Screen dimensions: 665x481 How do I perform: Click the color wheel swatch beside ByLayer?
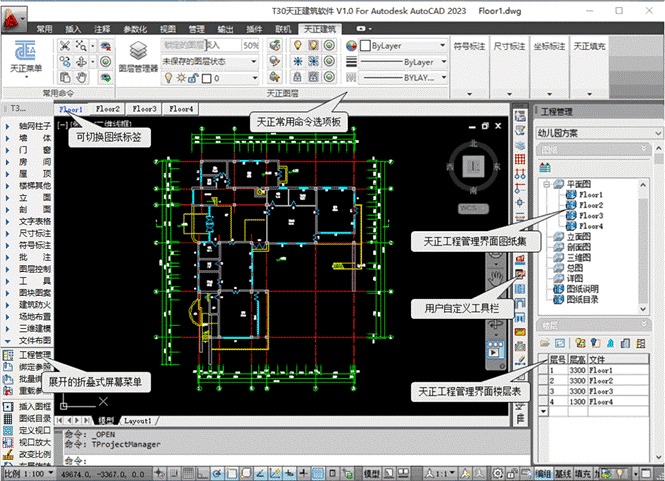pos(351,45)
